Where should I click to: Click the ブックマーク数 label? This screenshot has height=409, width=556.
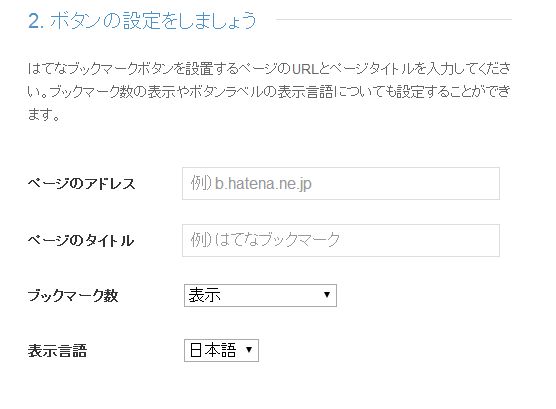(73, 295)
